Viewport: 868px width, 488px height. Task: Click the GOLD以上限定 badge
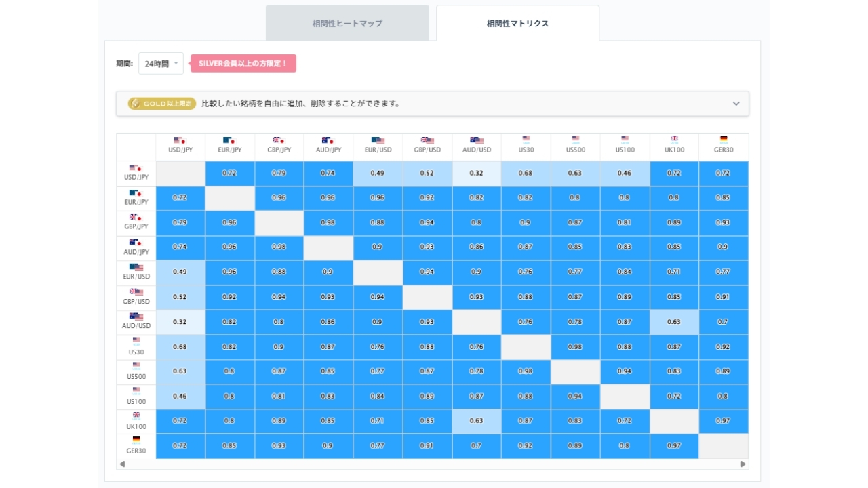point(162,104)
